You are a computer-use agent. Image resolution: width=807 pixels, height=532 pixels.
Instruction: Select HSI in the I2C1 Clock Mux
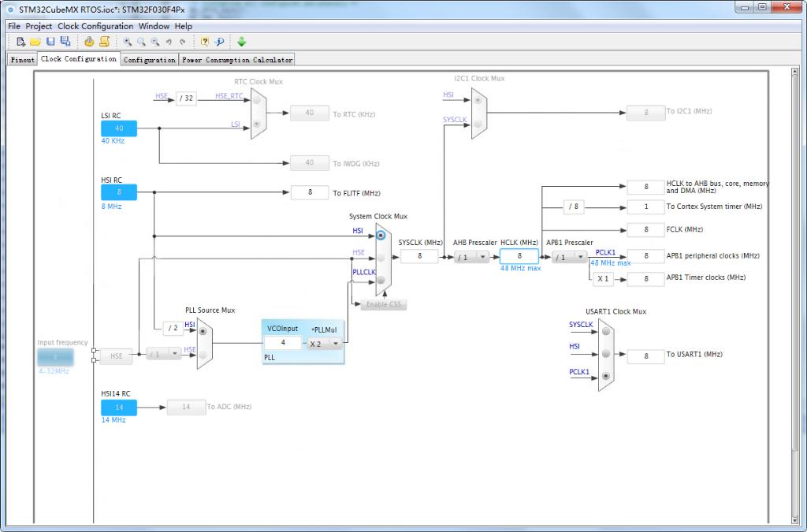(x=478, y=100)
